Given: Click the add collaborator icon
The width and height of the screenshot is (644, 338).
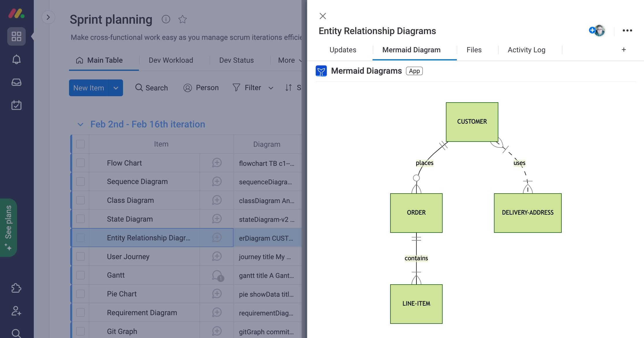Looking at the screenshot, I should [x=593, y=30].
